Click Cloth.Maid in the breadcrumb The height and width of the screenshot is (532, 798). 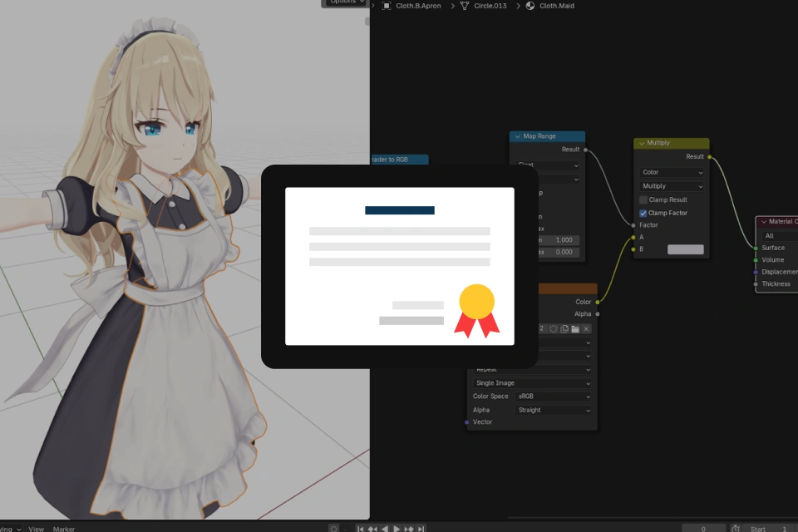tap(557, 6)
